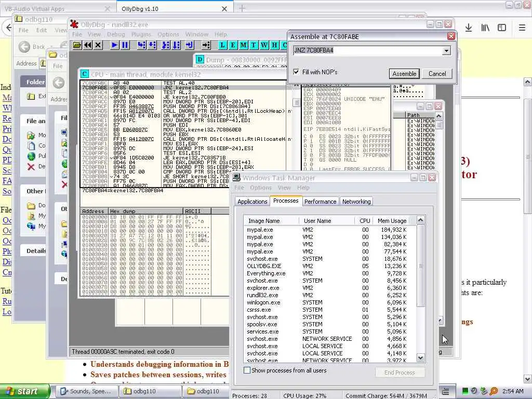Switch to Task Manager Applications tab
The image size is (532, 399).
252,202
